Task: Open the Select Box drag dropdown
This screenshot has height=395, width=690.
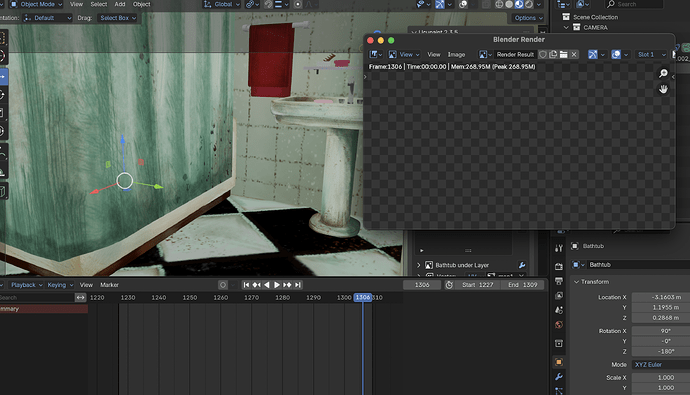Action: click(117, 18)
